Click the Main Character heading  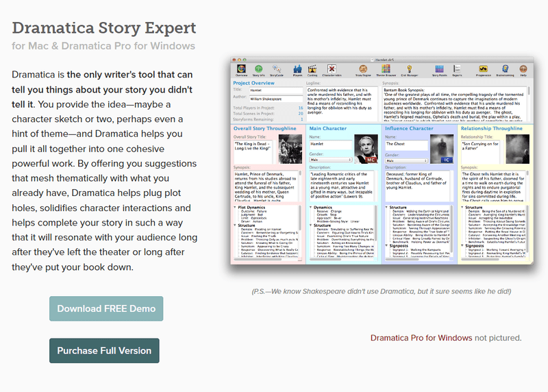(x=328, y=128)
